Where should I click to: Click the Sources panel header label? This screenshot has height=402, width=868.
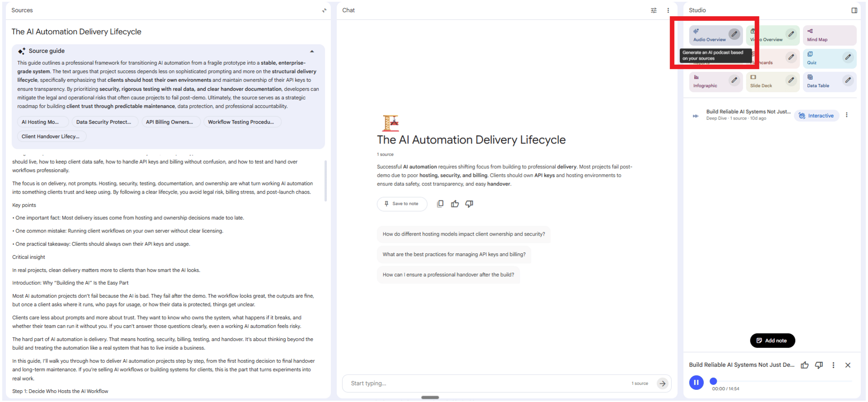pos(22,10)
